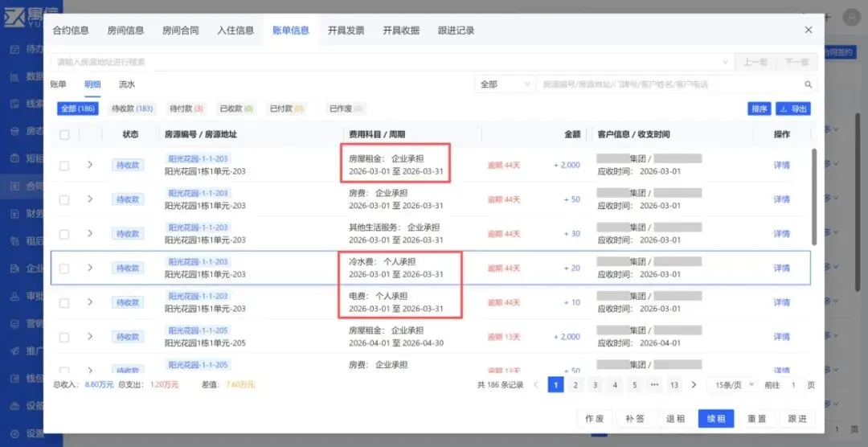Open 钱包 icon in background sidebar
Viewport: 868px width, 447px height.
(15, 379)
